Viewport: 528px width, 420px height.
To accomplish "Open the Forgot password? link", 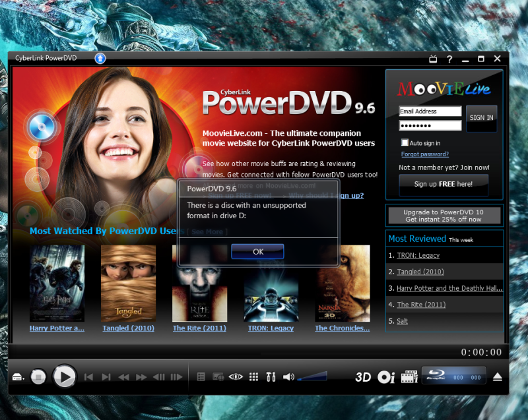I will pyautogui.click(x=425, y=154).
